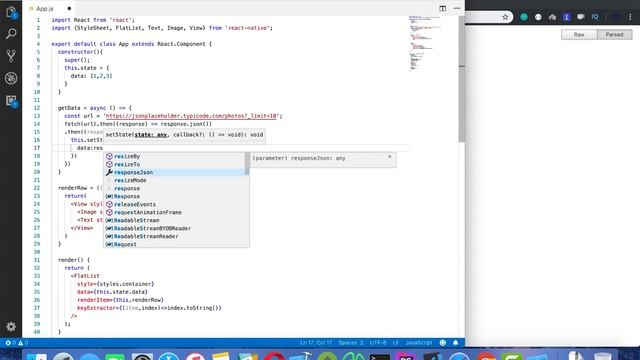Click 'fetch(url)' on line 14

click(80, 124)
